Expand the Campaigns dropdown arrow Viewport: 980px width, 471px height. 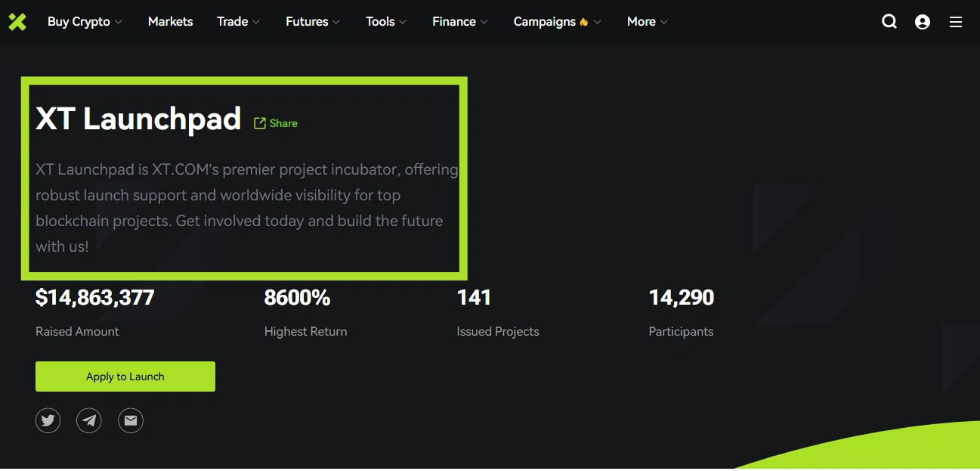tap(598, 22)
